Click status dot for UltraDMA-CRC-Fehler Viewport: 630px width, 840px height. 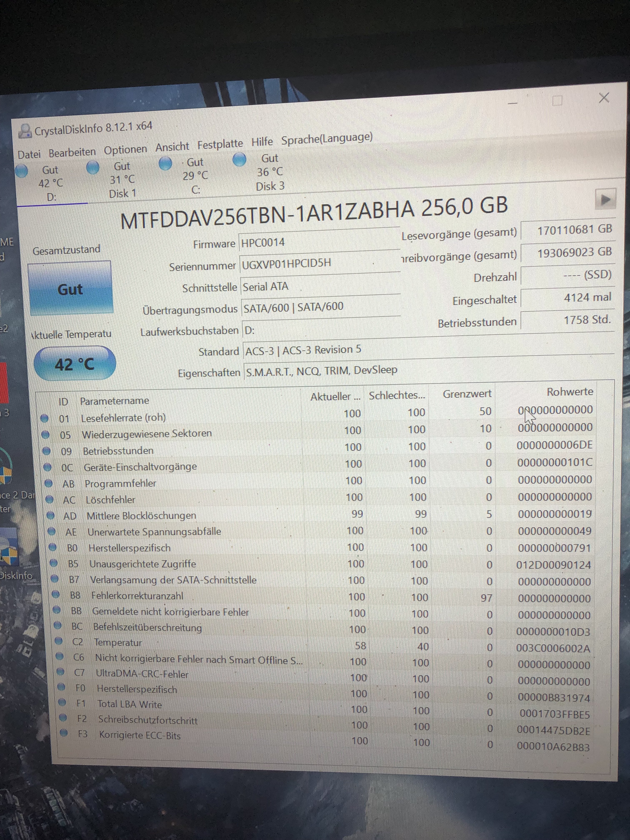click(61, 671)
